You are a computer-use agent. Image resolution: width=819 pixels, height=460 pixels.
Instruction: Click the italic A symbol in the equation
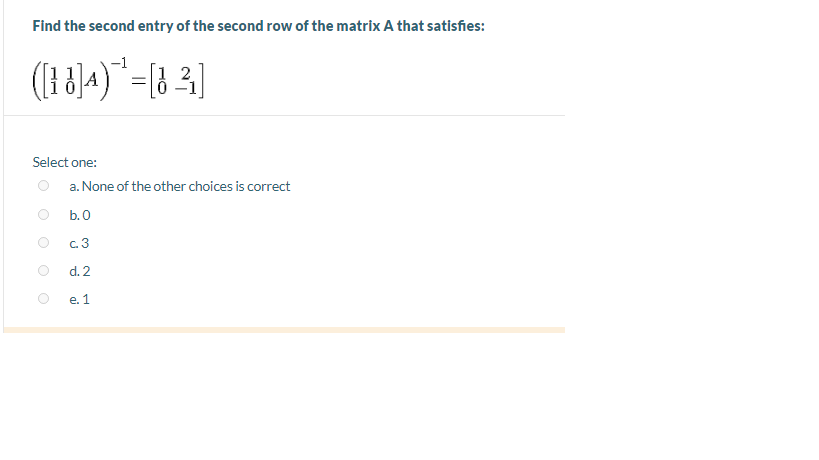(x=91, y=80)
